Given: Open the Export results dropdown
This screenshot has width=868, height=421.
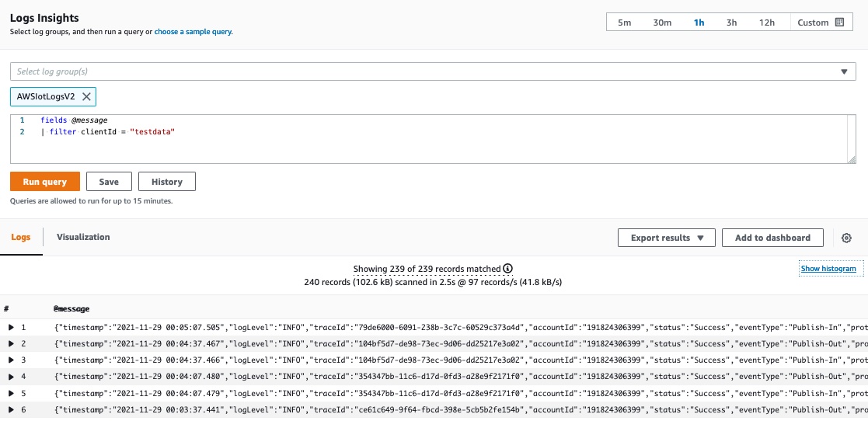Looking at the screenshot, I should tap(667, 238).
